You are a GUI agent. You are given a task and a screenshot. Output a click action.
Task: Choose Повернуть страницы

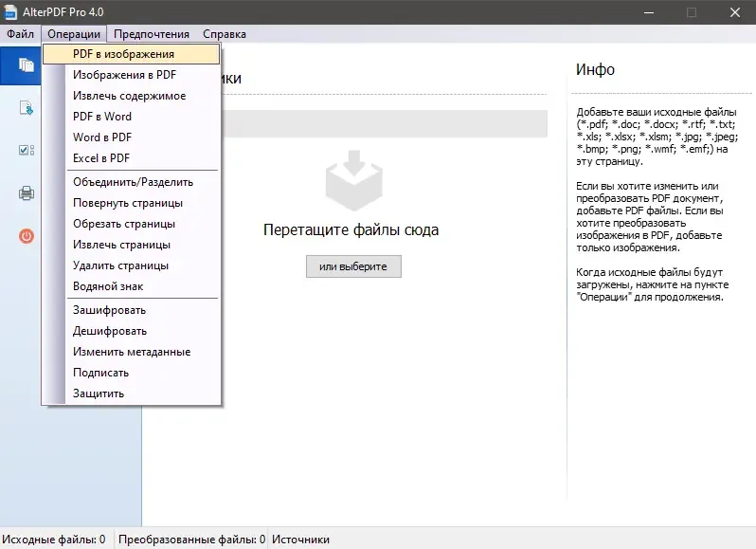tap(131, 203)
